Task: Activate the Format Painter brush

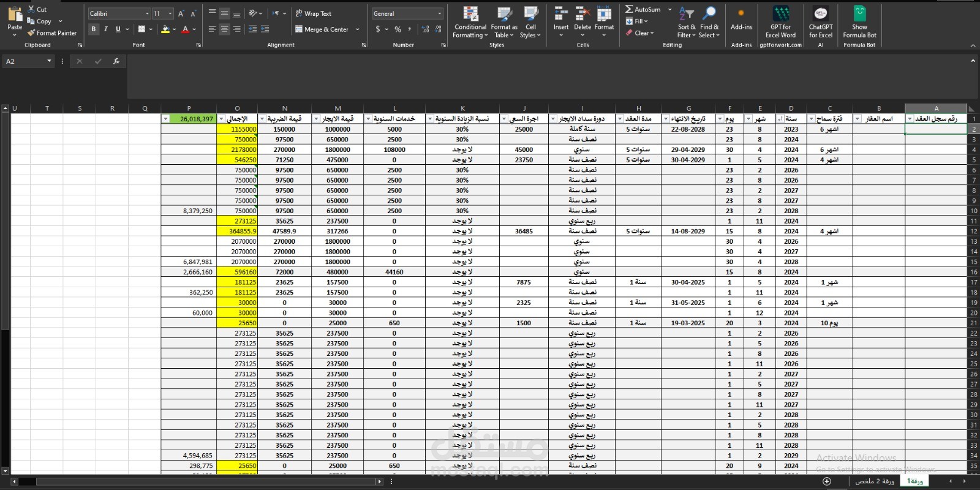Action: coord(31,32)
